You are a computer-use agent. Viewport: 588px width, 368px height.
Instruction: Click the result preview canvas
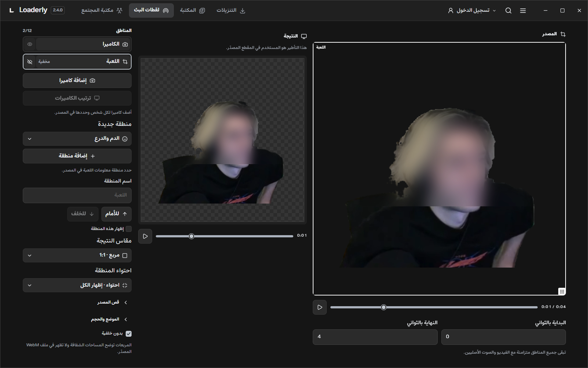[222, 140]
